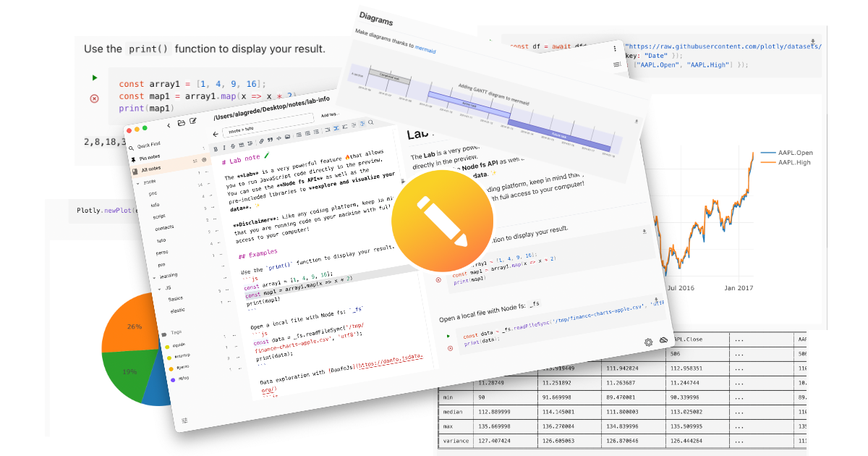Run the array map code cell
The height and width of the screenshot is (456, 868).
(x=94, y=77)
